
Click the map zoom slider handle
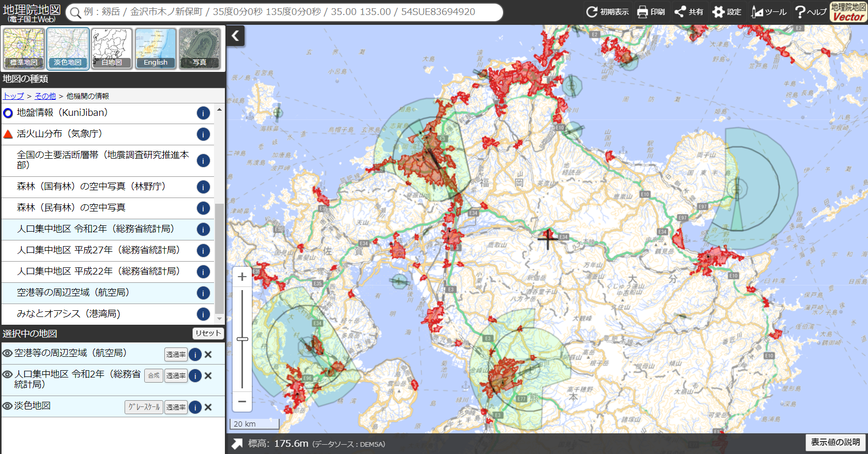(242, 339)
